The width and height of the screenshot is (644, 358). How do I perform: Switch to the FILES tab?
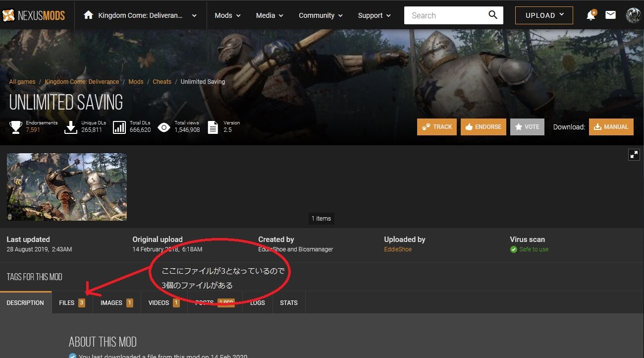(72, 302)
